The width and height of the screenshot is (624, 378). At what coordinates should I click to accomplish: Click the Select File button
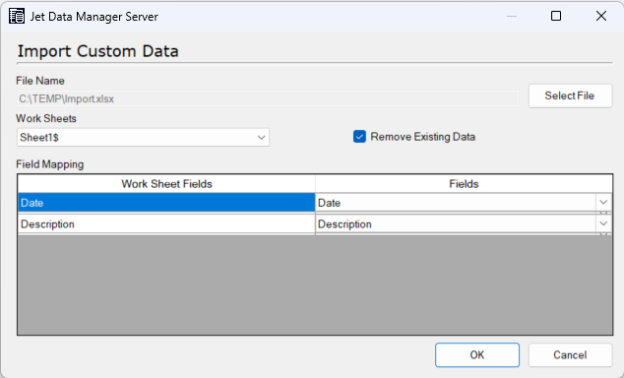click(x=570, y=96)
